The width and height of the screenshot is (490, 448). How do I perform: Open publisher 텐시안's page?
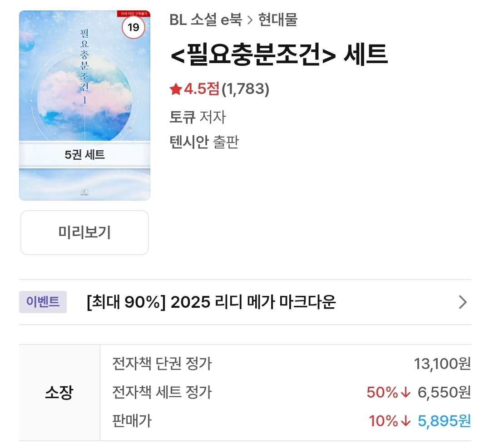[x=188, y=142]
